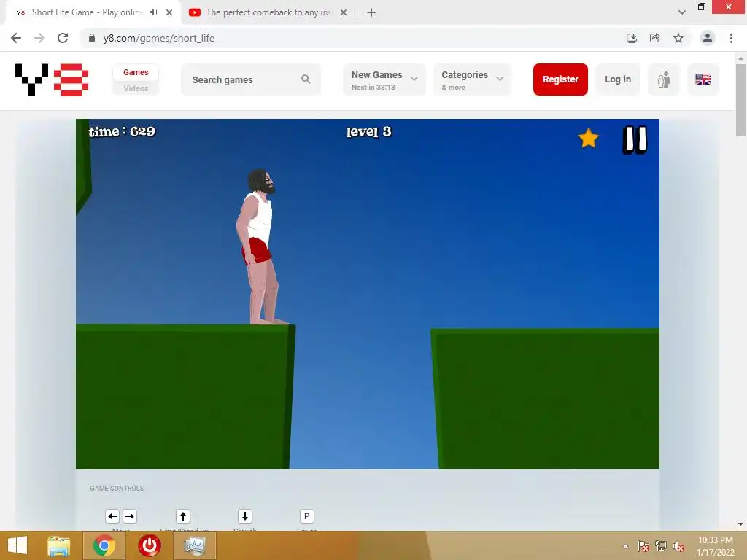Click the left arrow key control icon

click(112, 516)
